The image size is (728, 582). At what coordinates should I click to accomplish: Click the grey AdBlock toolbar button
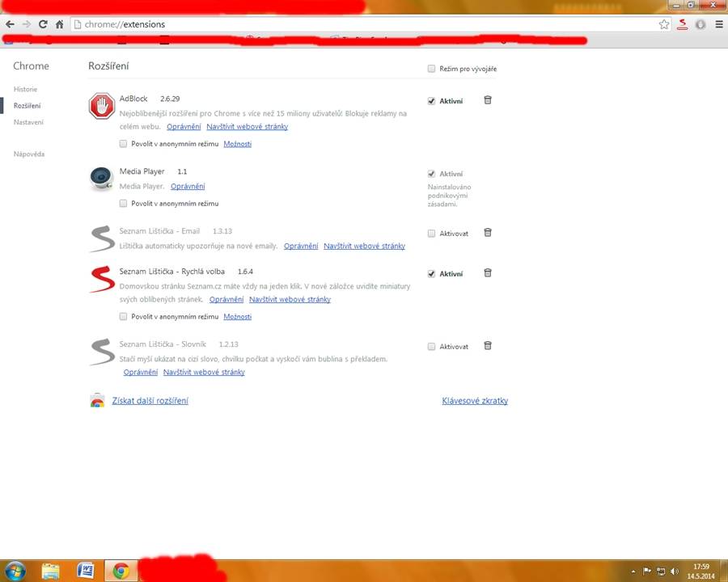point(700,24)
